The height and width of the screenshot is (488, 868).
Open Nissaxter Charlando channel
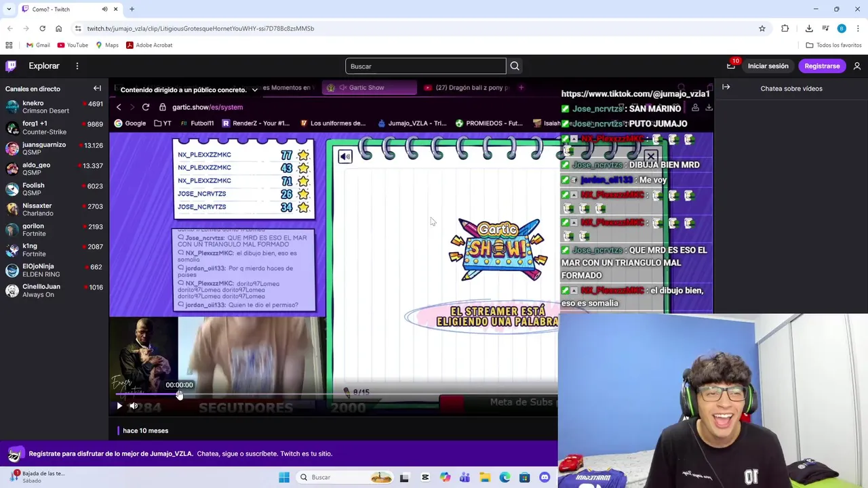point(54,209)
